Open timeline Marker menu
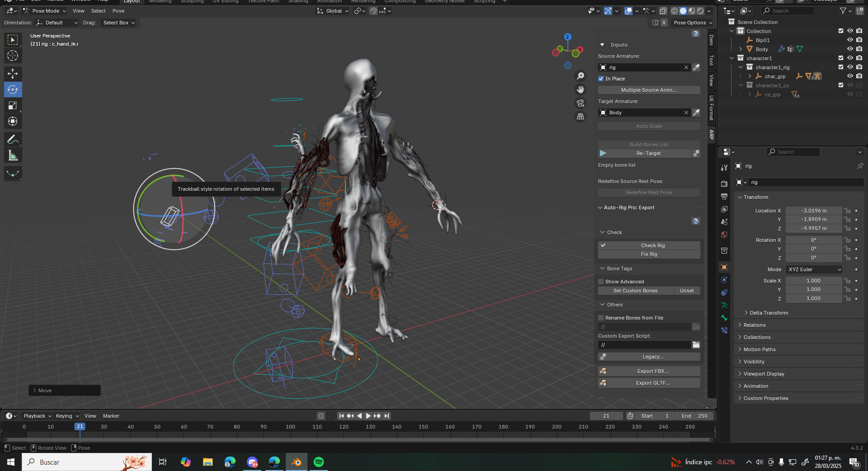Screen dimensions: 868x471 click(111, 416)
